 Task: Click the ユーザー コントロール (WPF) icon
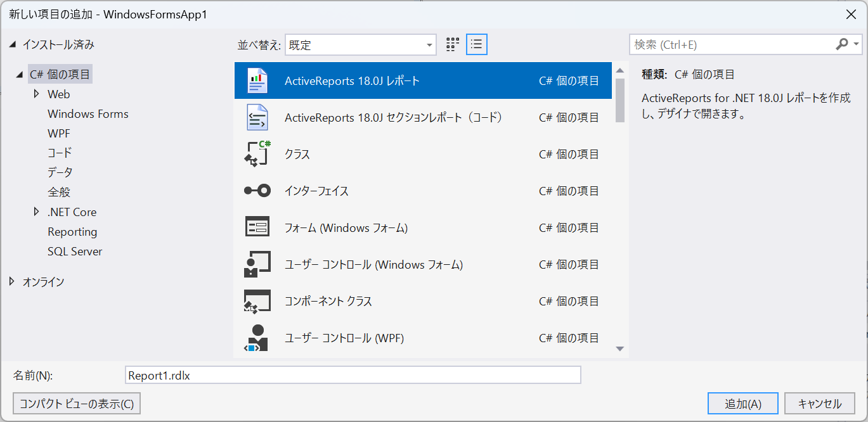click(257, 338)
